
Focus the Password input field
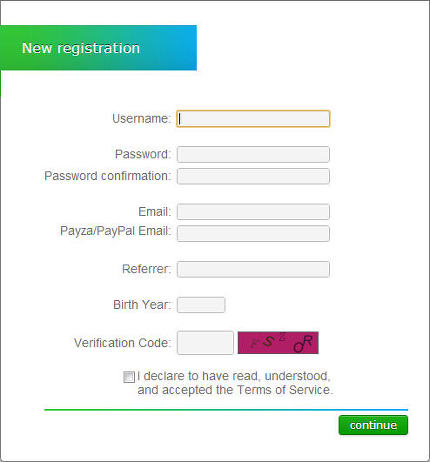[x=253, y=154]
